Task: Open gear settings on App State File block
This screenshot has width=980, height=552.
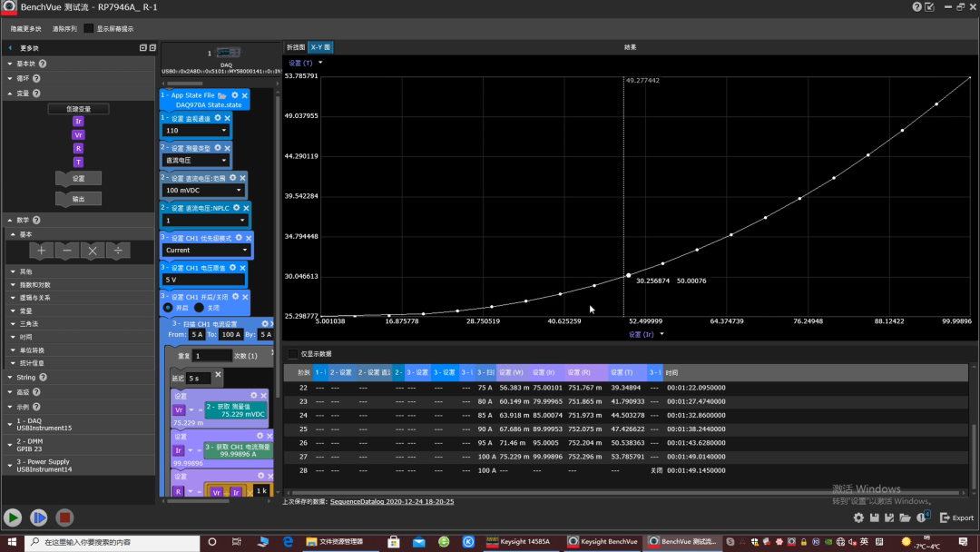Action: click(x=235, y=95)
